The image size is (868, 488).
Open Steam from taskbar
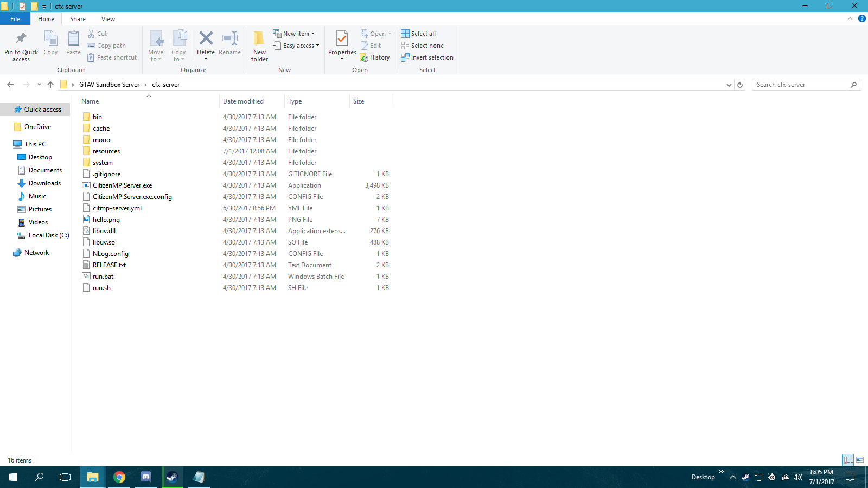pos(173,477)
